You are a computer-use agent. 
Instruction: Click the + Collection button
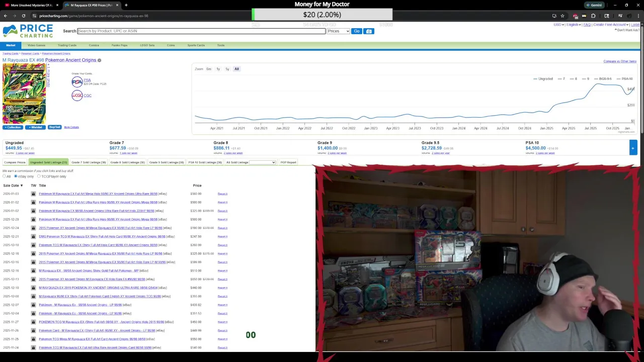[x=13, y=127]
